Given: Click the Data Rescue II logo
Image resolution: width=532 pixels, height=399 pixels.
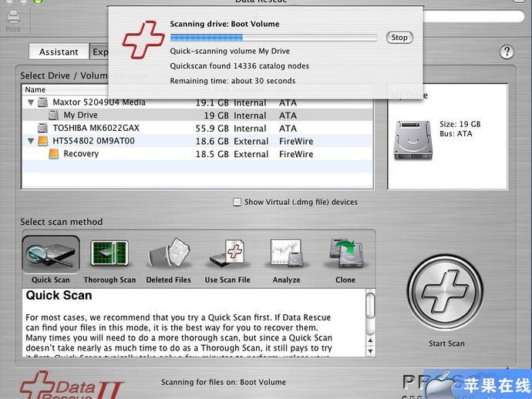Looking at the screenshot, I should pos(71,385).
